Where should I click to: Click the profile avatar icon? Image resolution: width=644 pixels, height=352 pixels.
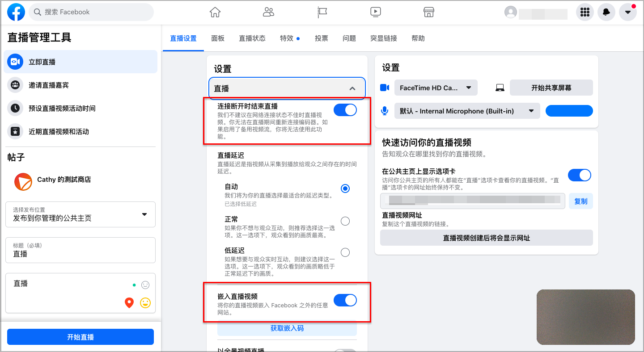[510, 12]
